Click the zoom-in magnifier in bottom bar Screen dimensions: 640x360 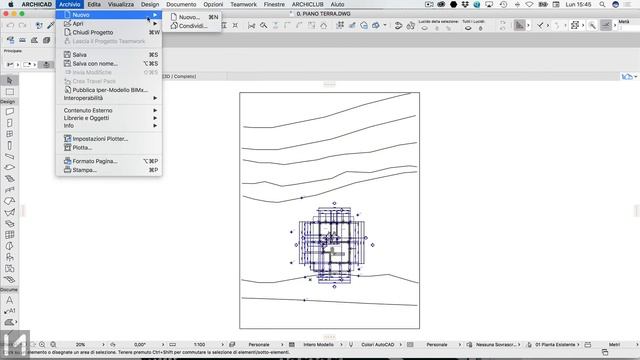click(x=42, y=345)
